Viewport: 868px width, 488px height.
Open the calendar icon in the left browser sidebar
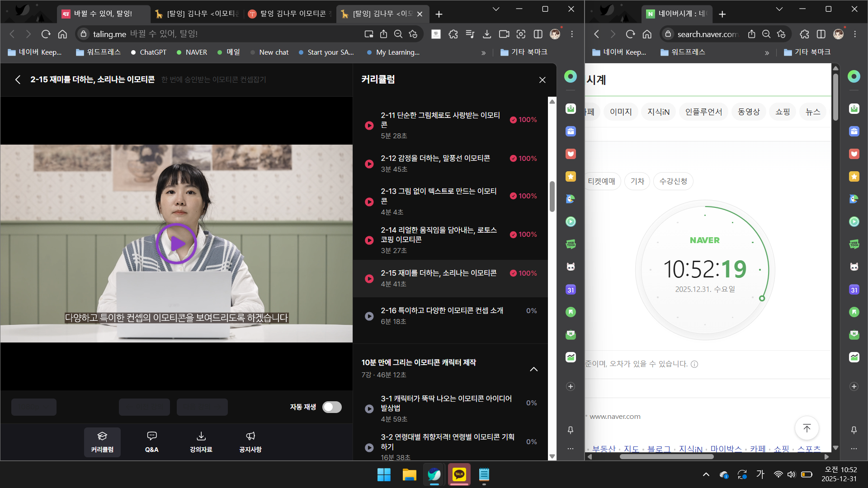[571, 290]
